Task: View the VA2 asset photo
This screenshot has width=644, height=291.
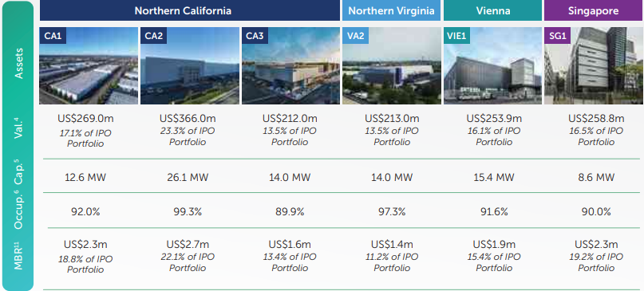Action: pos(391,65)
